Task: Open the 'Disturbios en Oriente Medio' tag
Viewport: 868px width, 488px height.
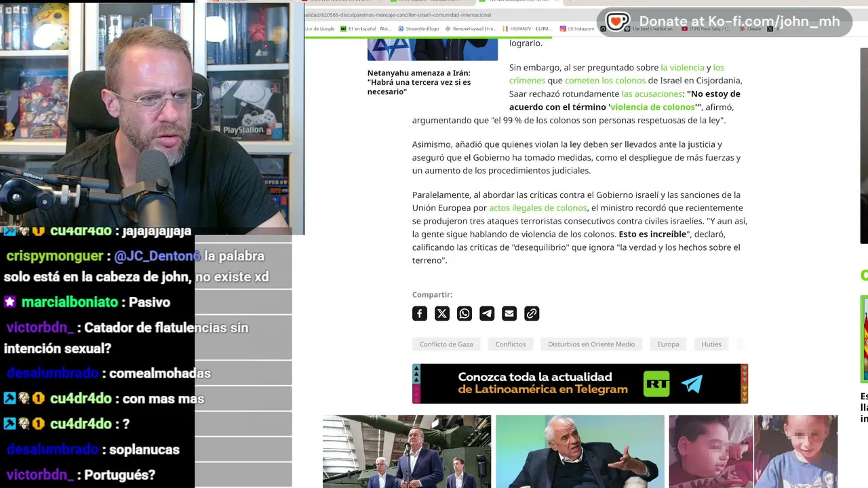Action: tap(591, 344)
